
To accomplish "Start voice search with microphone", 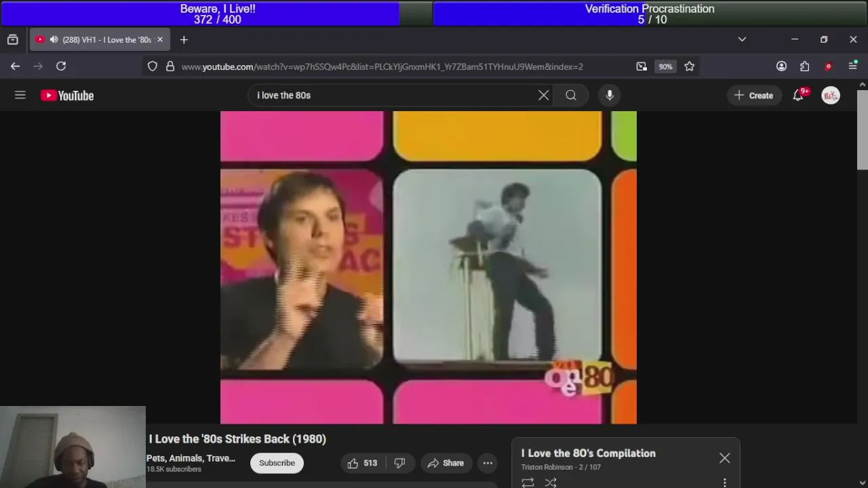I will tap(610, 96).
